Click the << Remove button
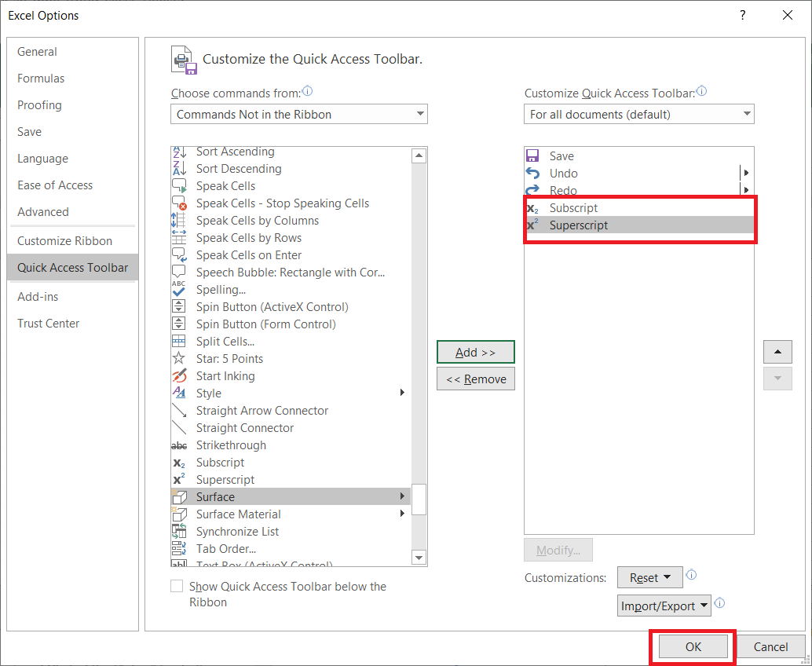 (x=475, y=379)
